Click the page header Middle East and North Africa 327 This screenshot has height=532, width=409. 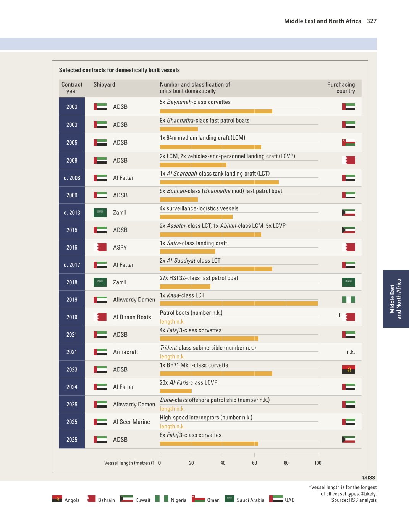[330, 21]
